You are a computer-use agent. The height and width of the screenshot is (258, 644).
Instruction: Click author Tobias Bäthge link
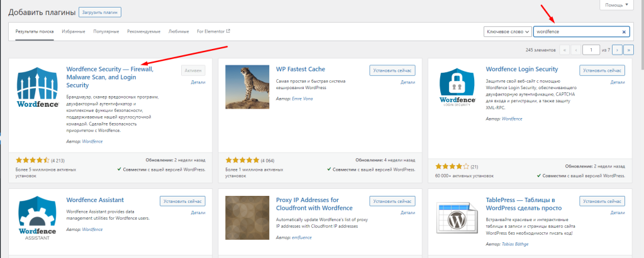point(516,244)
